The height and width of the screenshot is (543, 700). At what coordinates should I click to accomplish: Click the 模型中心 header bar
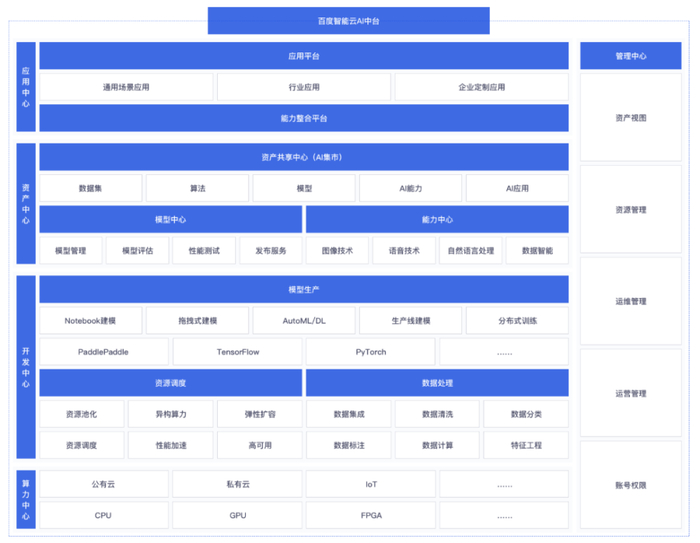point(171,219)
